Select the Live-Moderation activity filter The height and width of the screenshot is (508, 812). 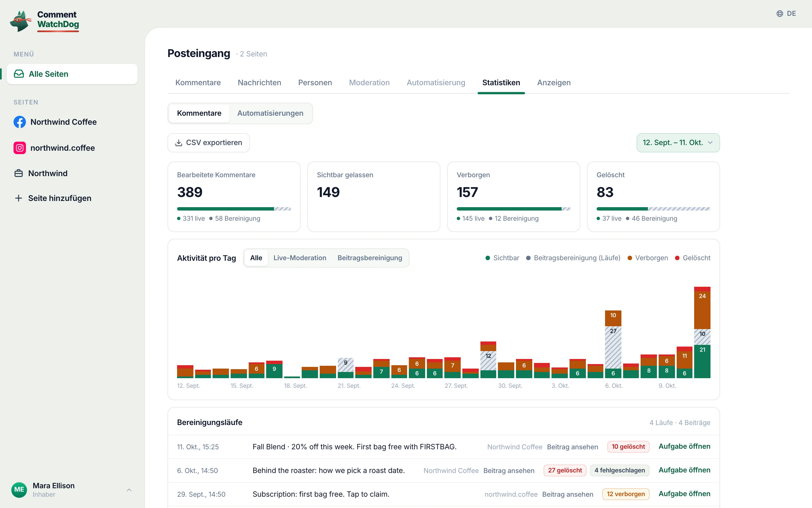coord(300,258)
